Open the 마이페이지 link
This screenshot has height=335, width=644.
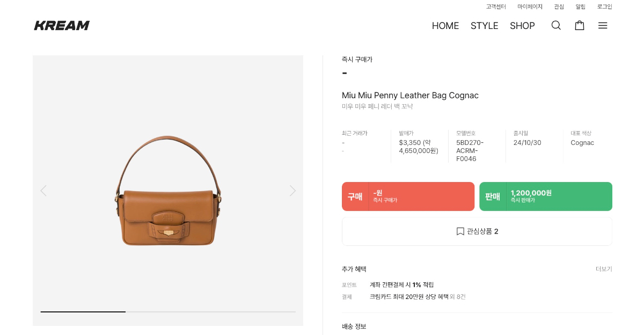[530, 7]
